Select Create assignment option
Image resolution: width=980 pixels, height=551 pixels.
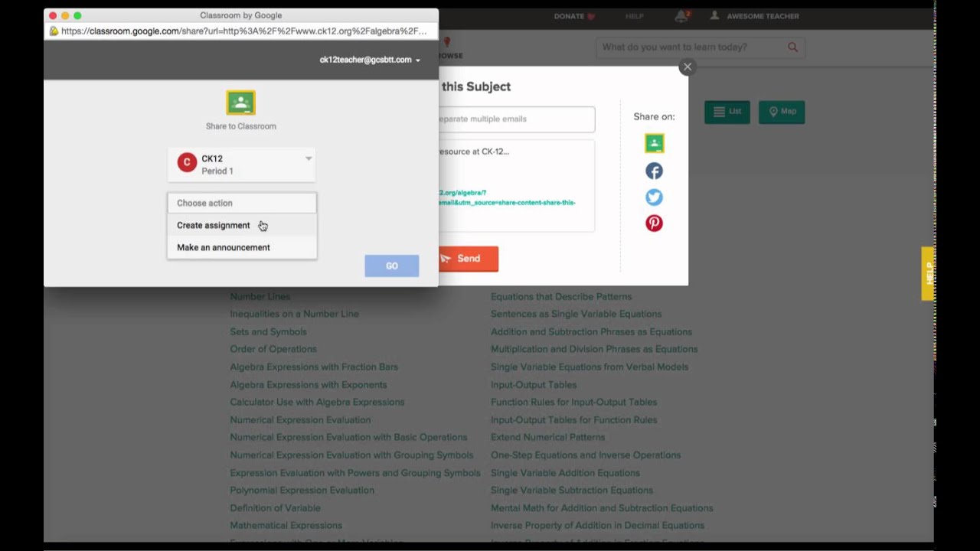click(241, 225)
